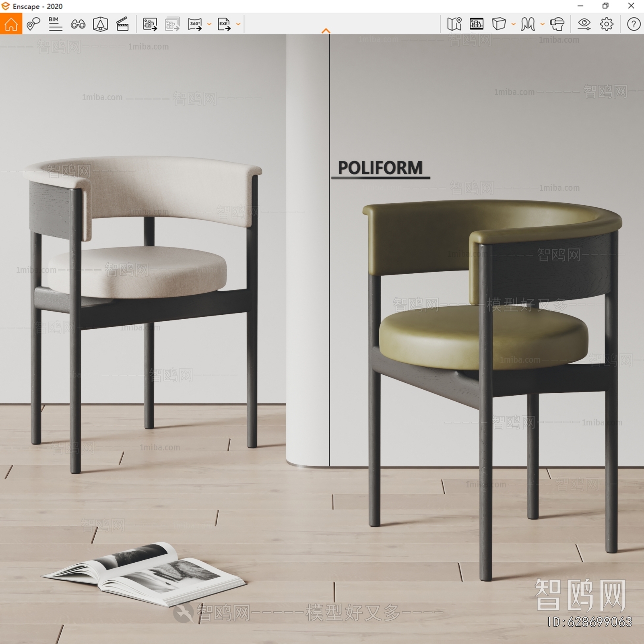Screen dimensions: 644x644
Task: Restore down the Enscape window
Action: tap(605, 6)
